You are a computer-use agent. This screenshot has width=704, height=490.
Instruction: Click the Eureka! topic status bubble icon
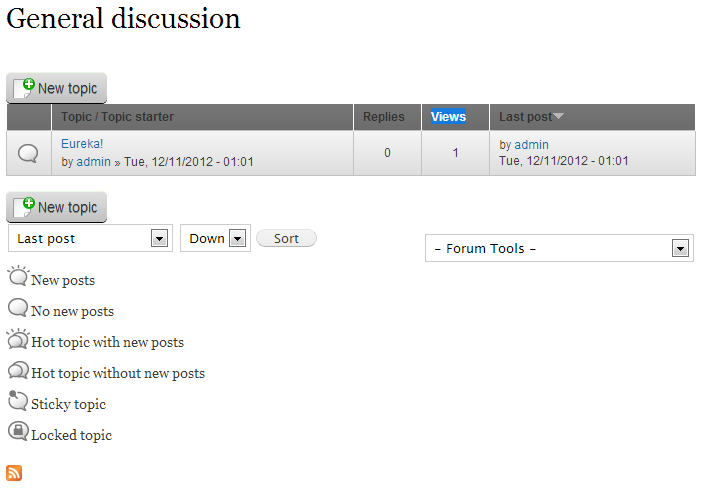click(x=29, y=153)
